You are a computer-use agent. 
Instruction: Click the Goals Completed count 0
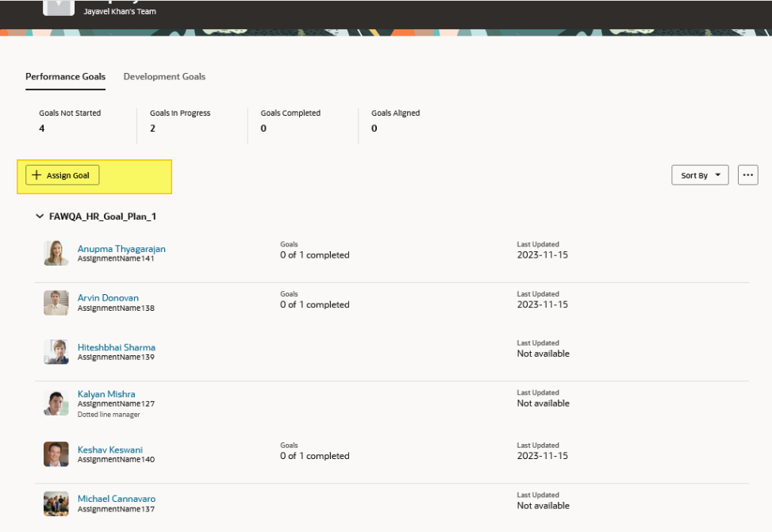(x=263, y=128)
